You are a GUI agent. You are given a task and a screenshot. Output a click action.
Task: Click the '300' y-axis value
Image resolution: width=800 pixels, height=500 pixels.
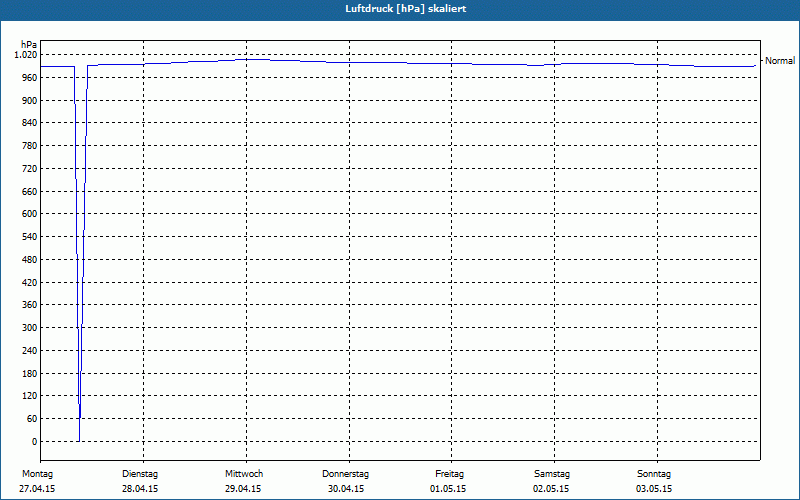click(x=31, y=328)
